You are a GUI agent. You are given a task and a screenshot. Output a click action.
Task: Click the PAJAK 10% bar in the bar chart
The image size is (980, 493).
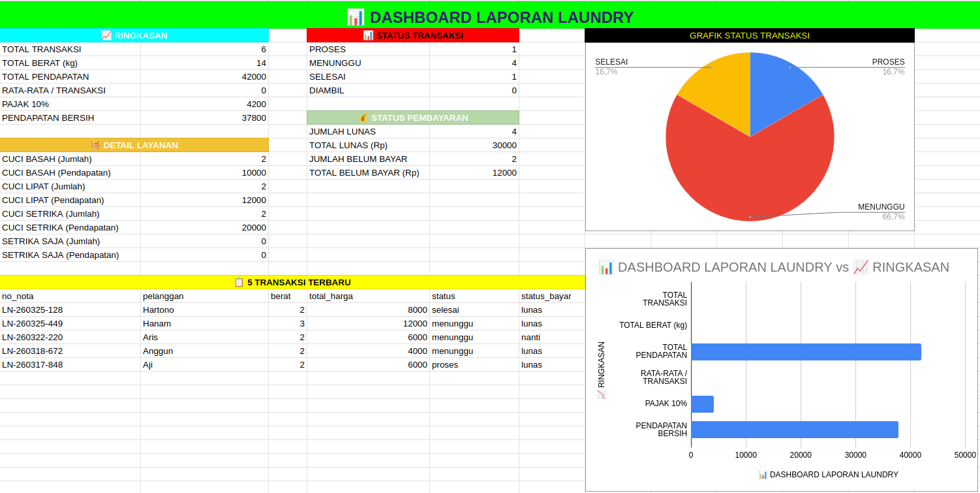(702, 404)
